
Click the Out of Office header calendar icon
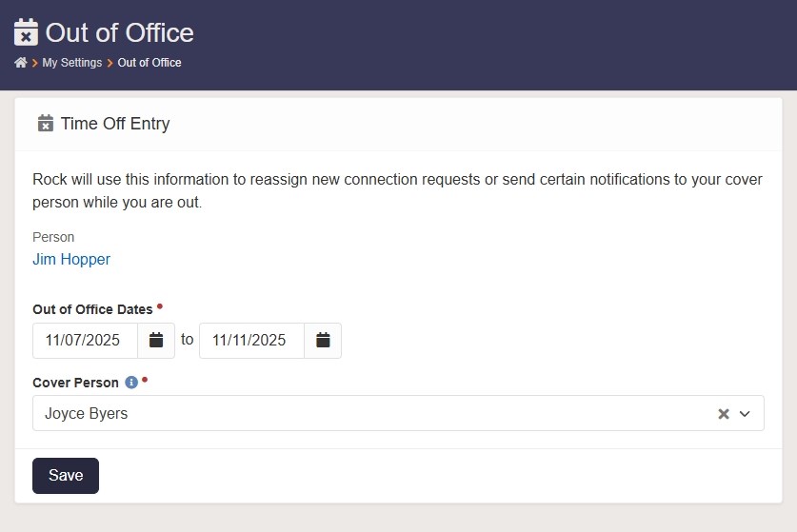pos(26,32)
